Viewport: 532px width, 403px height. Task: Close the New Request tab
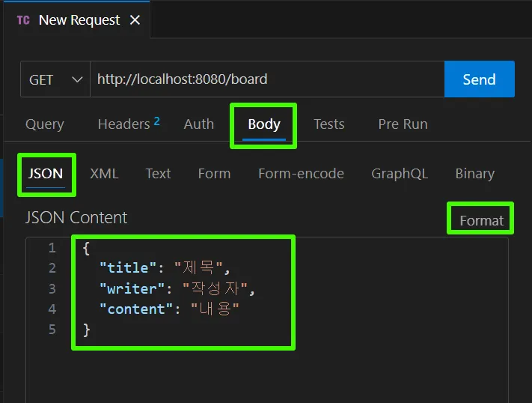tap(135, 20)
